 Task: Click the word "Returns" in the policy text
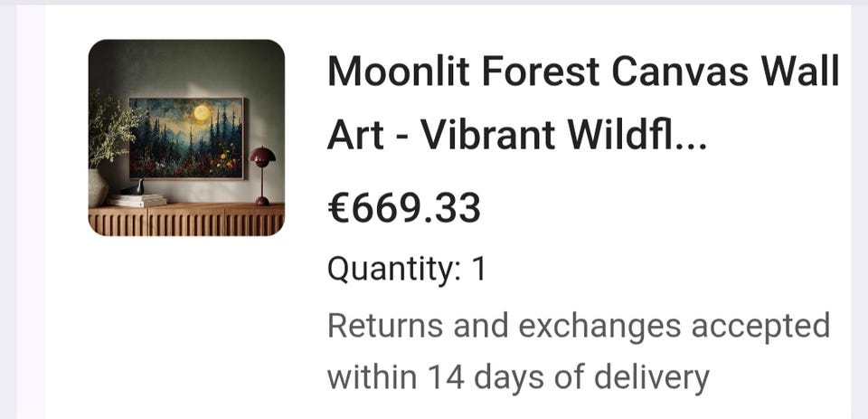tap(385, 325)
